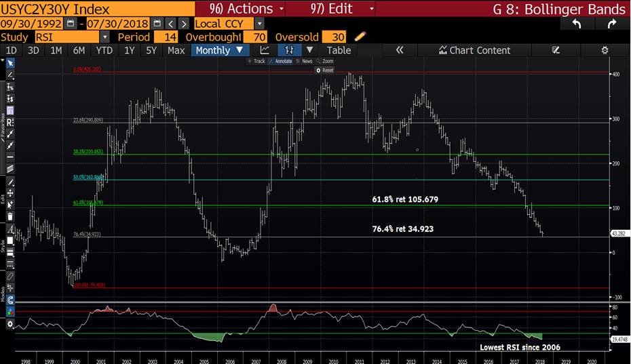The height and width of the screenshot is (364, 631).
Task: Select the move annotation tool
Action: pyautogui.click(x=10, y=193)
